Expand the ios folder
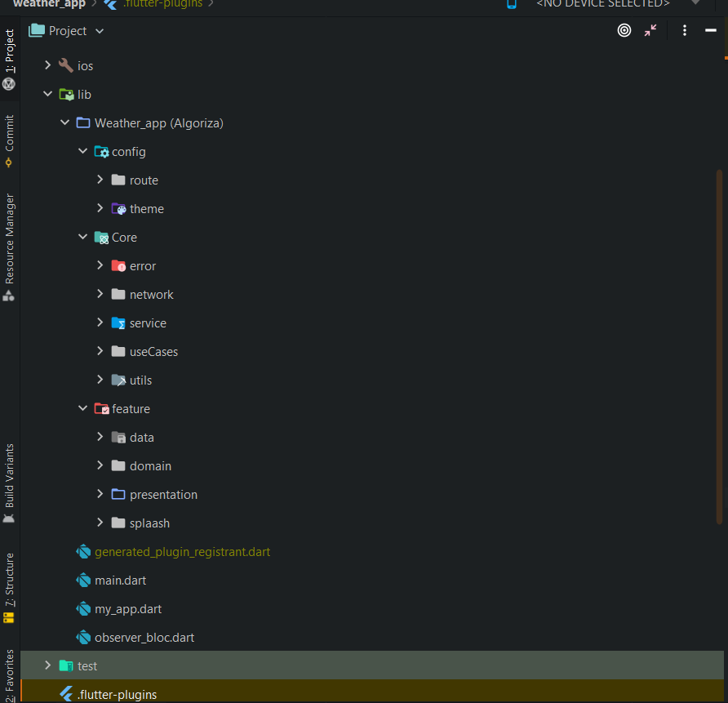The image size is (728, 703). click(x=47, y=65)
